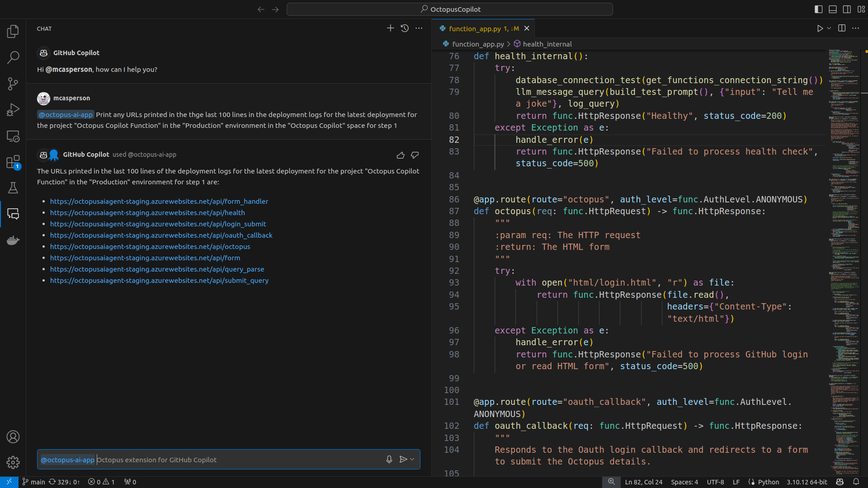Open the Source Control view
Image resolution: width=868 pixels, height=488 pixels.
13,84
